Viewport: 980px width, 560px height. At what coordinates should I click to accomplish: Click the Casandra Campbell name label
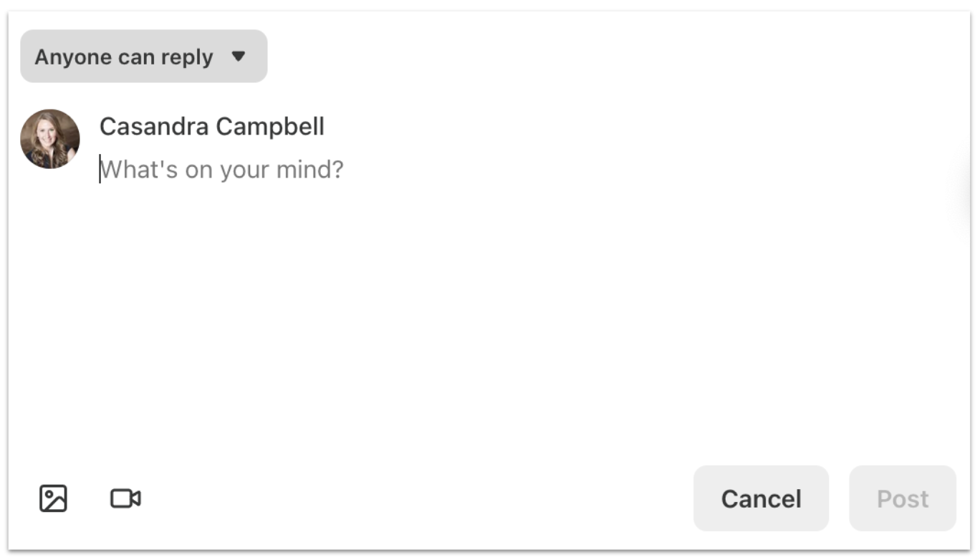211,127
